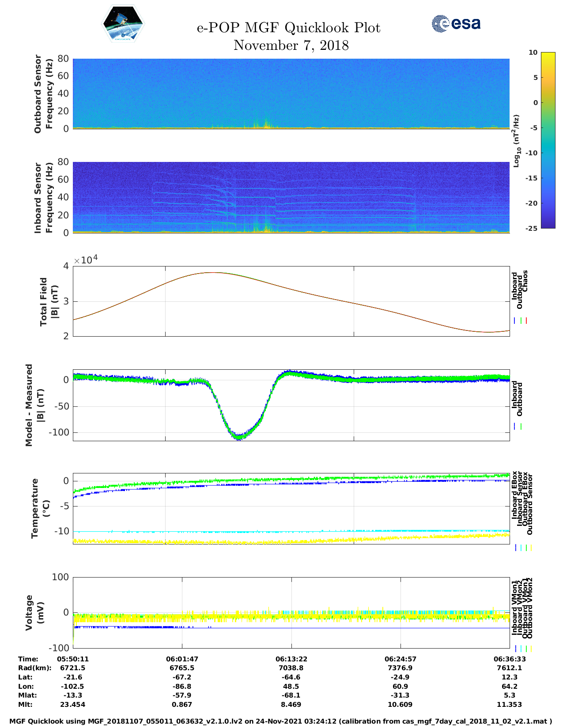Select the Outboard Sensor spectrogram panel
Viewport: 563px width, 728px height.
tap(291, 94)
